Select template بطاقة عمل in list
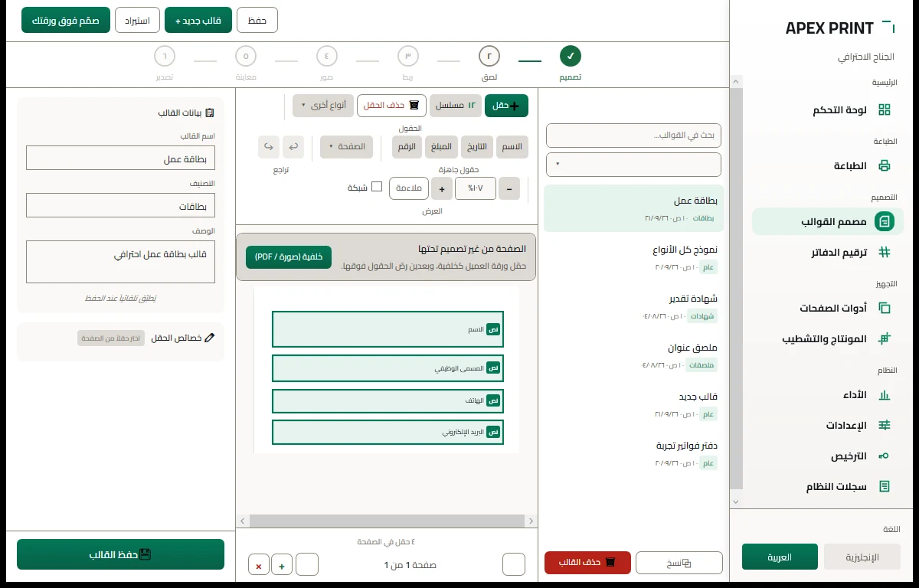Viewport: 919px width, 588px height. pyautogui.click(x=633, y=208)
